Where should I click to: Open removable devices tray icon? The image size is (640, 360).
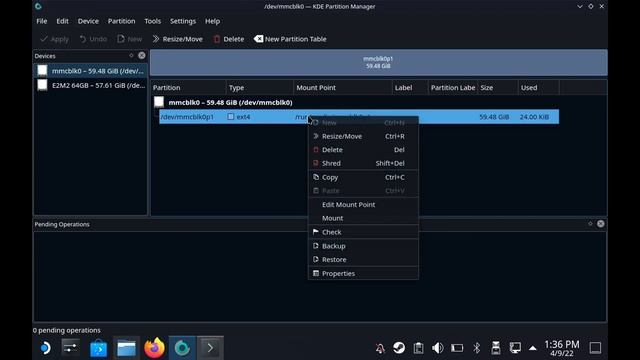(496, 348)
